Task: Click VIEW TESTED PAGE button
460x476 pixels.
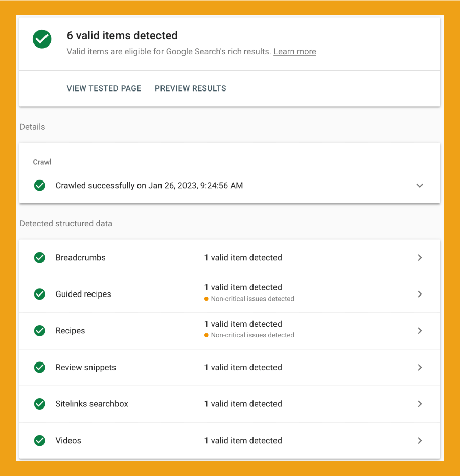Action: point(104,88)
